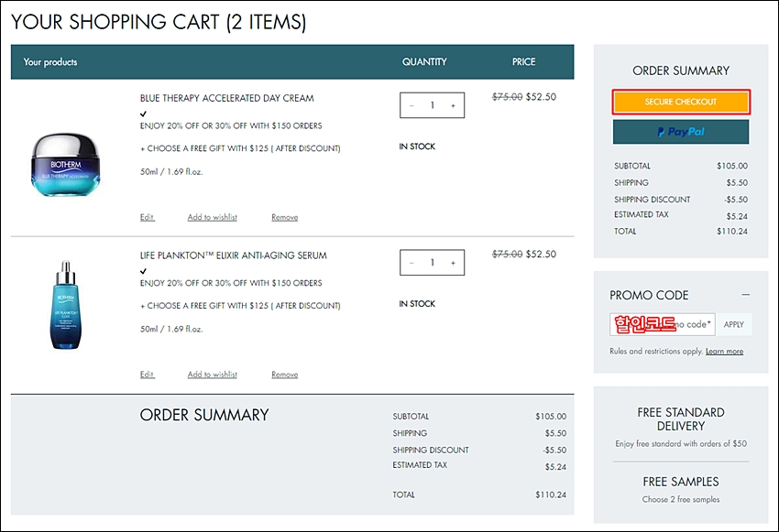779x532 pixels.
Task: Open the Learn more promo rules link
Action: pos(724,352)
